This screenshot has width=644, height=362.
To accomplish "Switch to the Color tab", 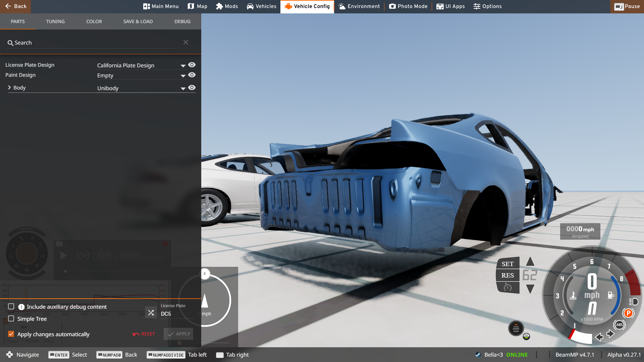I will pos(94,21).
